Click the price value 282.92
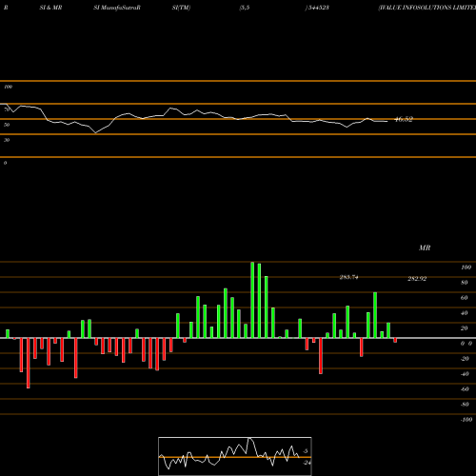Screen dimensions: 476x476 coord(417,279)
